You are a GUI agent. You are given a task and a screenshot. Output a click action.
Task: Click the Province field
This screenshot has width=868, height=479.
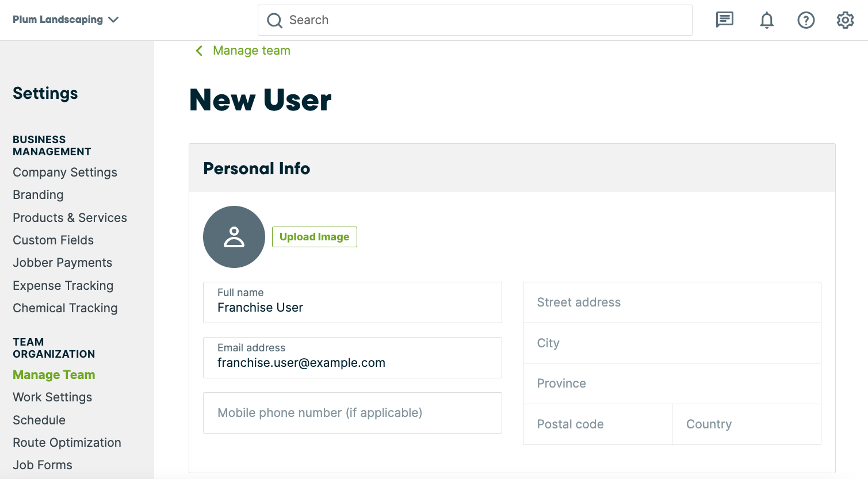tap(672, 384)
